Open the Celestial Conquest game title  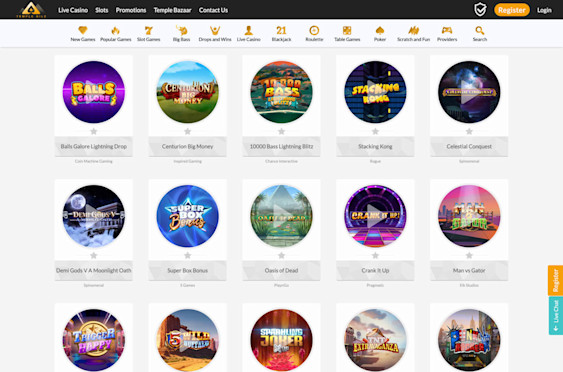click(469, 147)
